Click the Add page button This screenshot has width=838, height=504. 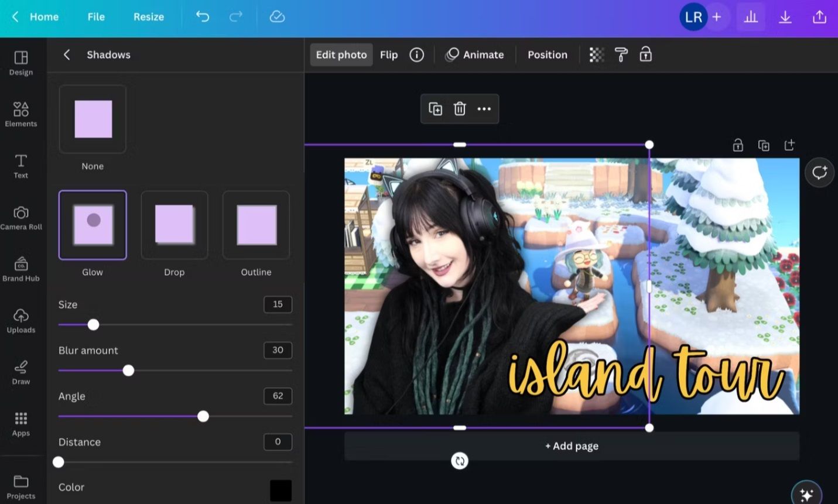coord(571,445)
